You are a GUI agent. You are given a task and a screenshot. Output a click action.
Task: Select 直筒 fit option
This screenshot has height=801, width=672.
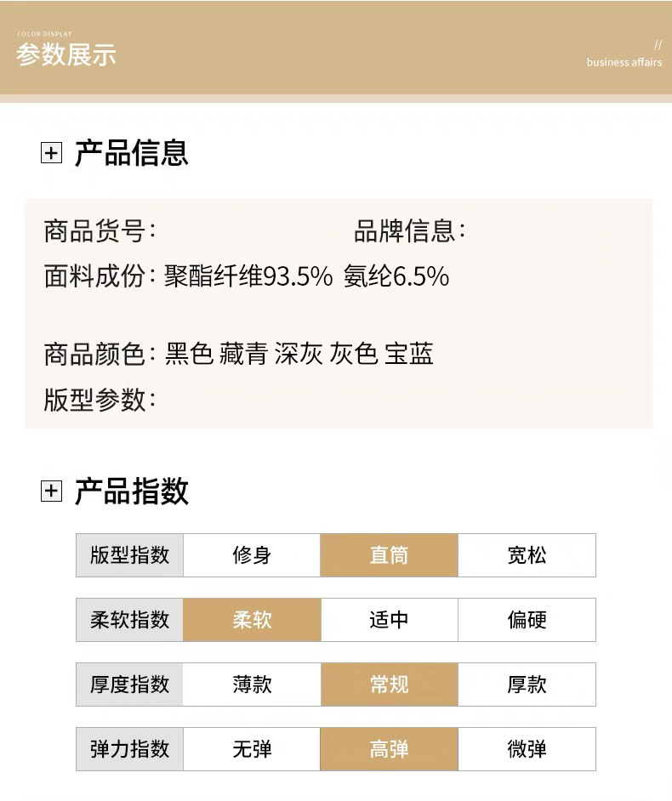pyautogui.click(x=389, y=555)
